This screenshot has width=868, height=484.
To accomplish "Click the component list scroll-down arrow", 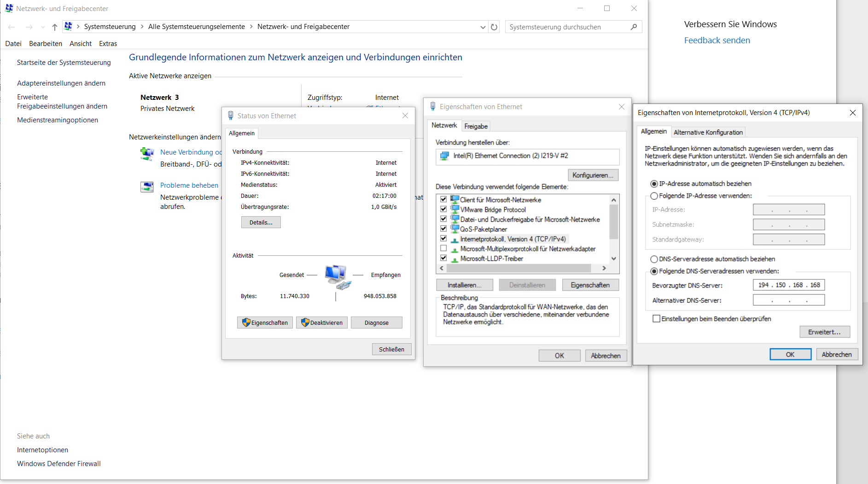I will [x=614, y=259].
